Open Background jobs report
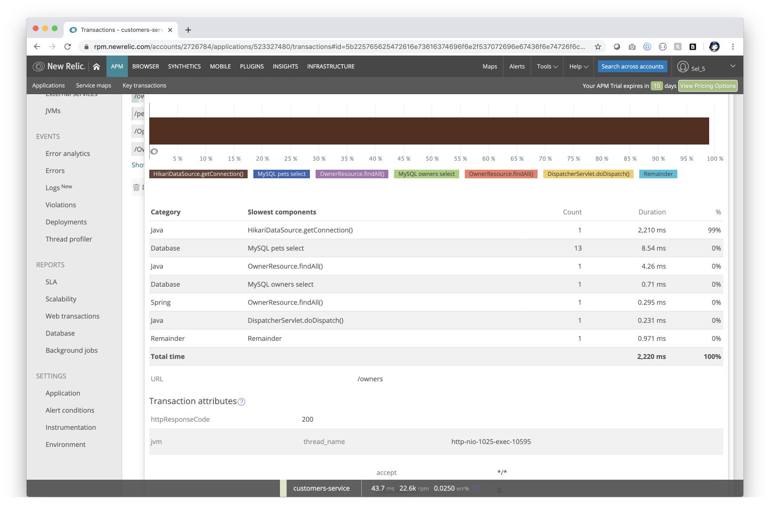The height and width of the screenshot is (532, 770). click(x=71, y=350)
